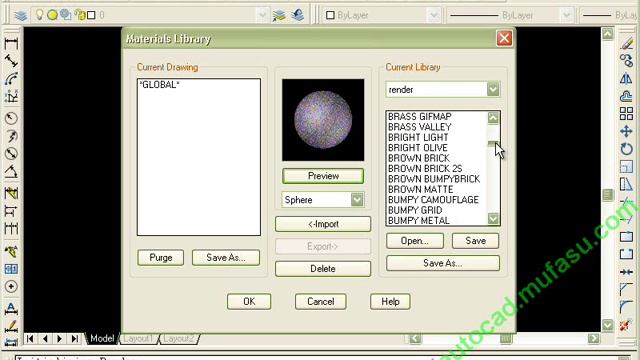Select *GLOBAL* in Current Drawing list

(160, 84)
